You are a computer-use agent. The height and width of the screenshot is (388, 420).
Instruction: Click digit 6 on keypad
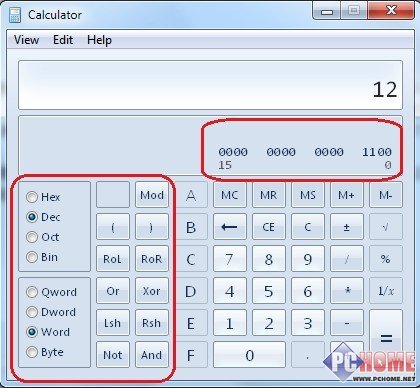(308, 291)
